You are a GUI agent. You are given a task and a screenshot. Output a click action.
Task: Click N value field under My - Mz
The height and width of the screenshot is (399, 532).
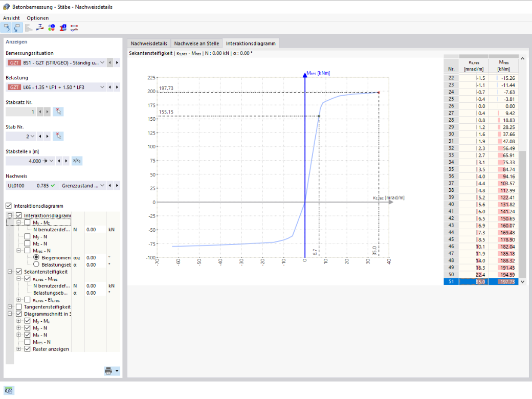click(95, 230)
